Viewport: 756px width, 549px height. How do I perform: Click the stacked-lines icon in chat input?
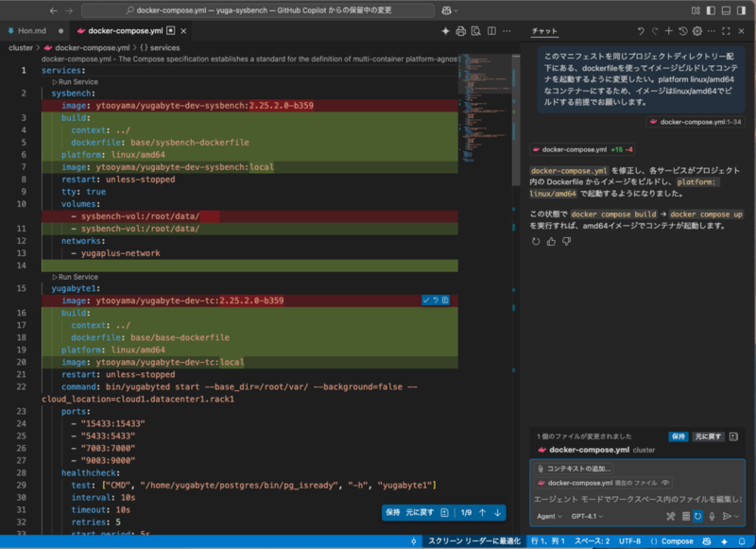pyautogui.click(x=686, y=516)
